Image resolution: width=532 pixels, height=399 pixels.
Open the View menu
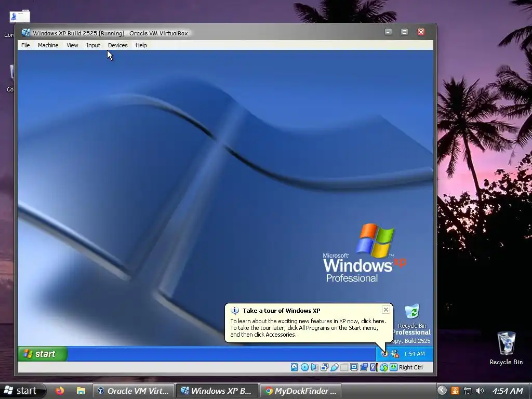click(x=72, y=45)
